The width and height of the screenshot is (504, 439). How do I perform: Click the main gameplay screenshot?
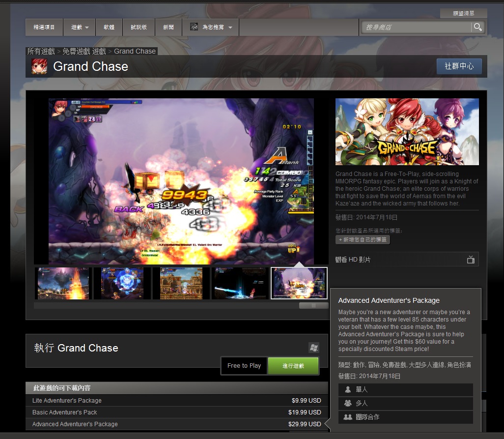181,181
